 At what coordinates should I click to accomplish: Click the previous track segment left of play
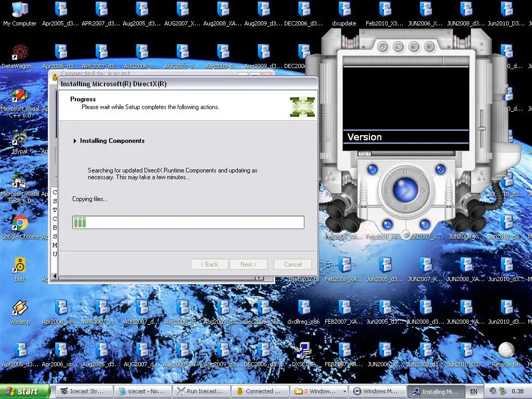(x=388, y=190)
